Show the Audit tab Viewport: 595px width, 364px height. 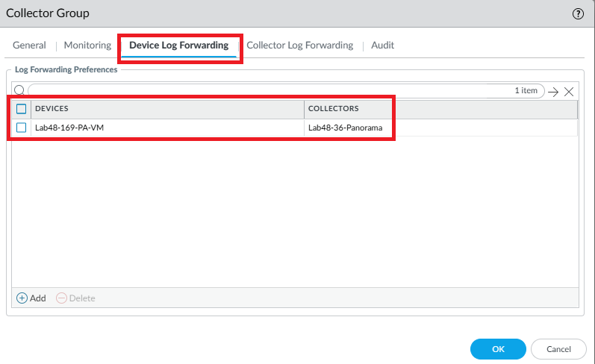coord(383,45)
